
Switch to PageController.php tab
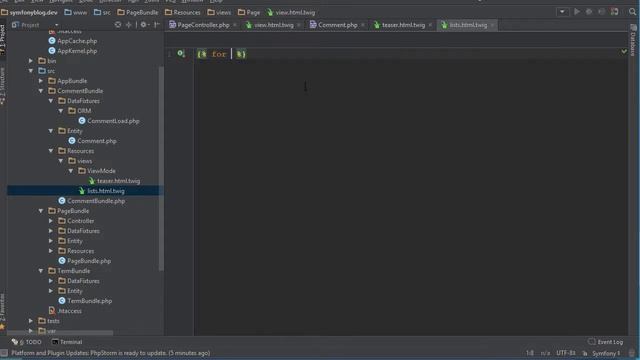click(x=203, y=25)
